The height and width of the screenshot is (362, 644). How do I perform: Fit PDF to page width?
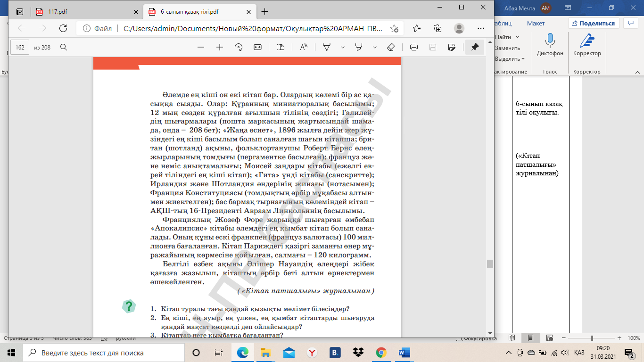point(257,47)
